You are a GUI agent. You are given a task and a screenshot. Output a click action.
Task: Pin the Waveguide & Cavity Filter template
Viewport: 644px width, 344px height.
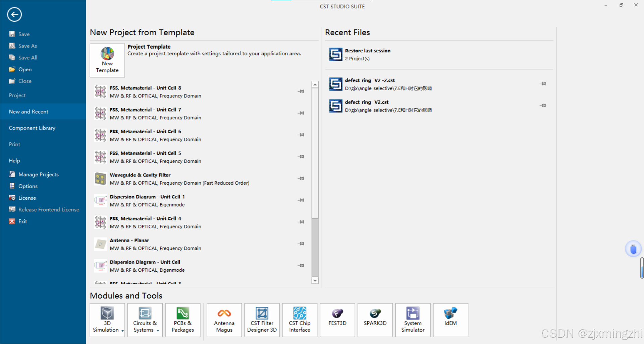click(x=301, y=178)
